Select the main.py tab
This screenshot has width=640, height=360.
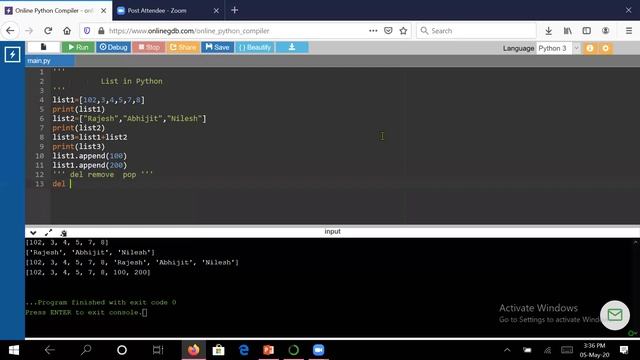coord(49,61)
